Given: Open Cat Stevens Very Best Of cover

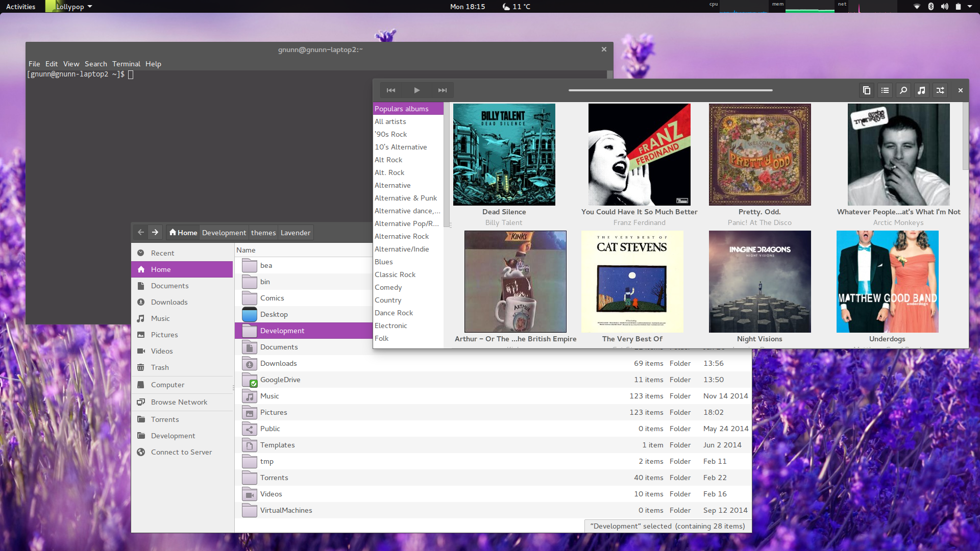Looking at the screenshot, I should 632,282.
